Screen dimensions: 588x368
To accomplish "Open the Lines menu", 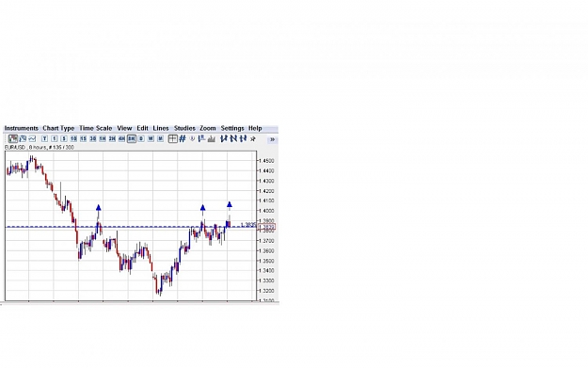I will (x=161, y=128).
